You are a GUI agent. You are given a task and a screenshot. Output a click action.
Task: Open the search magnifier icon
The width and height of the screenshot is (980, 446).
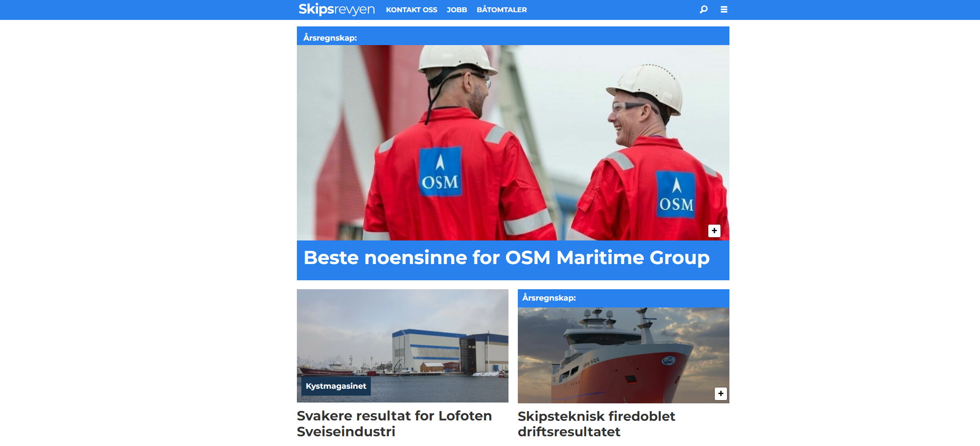(703, 9)
